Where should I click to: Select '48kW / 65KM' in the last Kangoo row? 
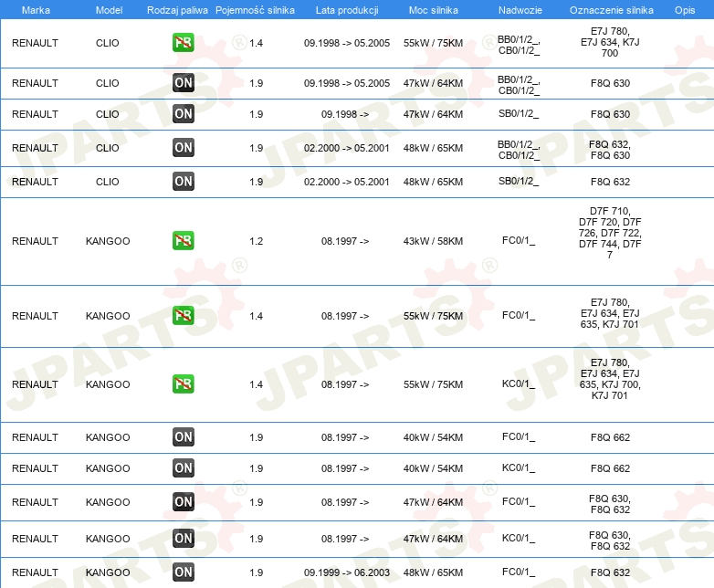click(433, 572)
